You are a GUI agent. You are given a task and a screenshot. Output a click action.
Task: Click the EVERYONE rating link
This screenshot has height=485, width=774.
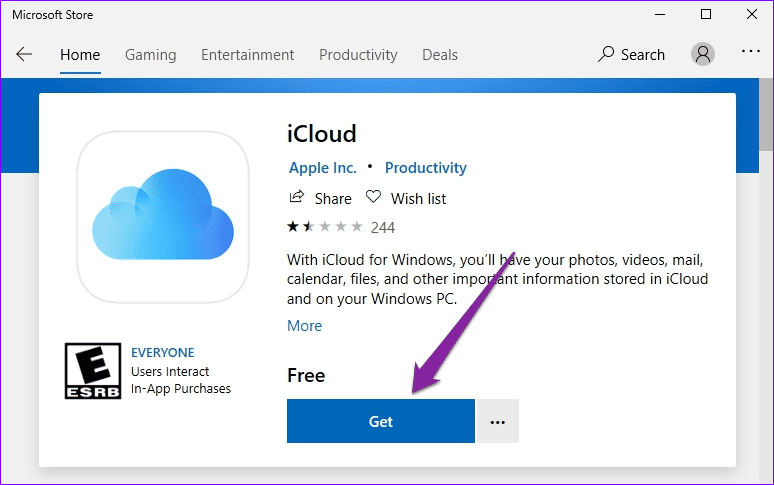pos(162,352)
